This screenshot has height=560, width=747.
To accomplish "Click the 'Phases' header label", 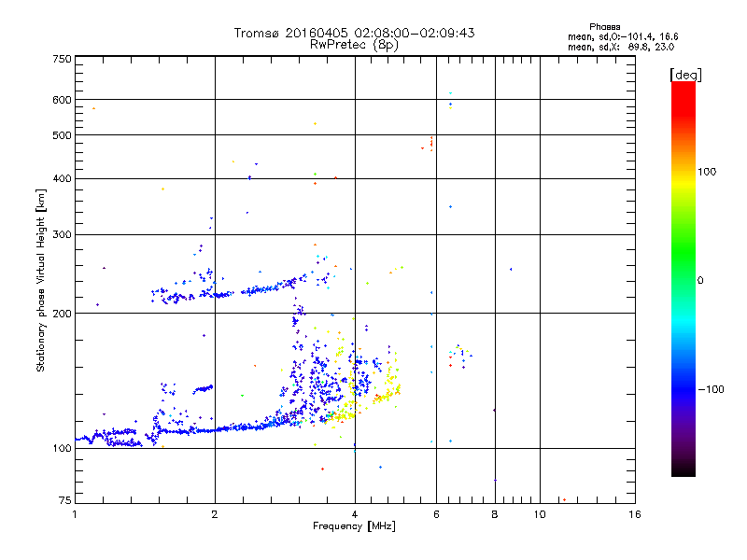I will click(x=604, y=27).
